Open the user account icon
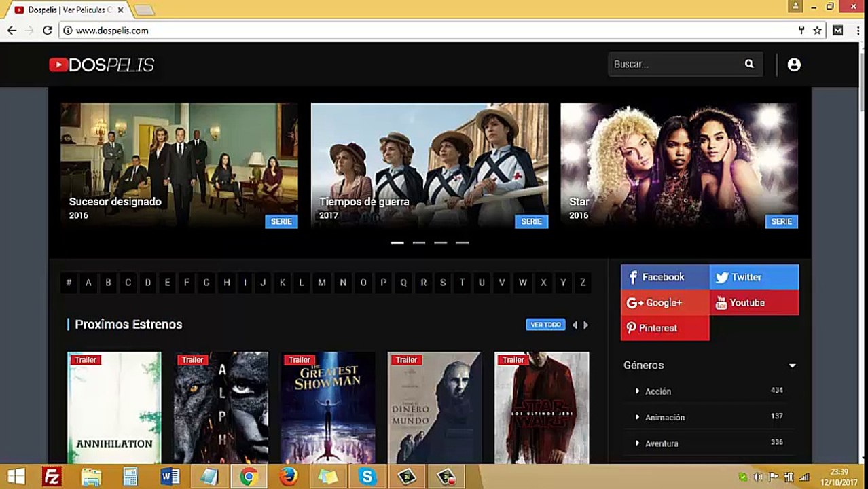 (x=794, y=65)
